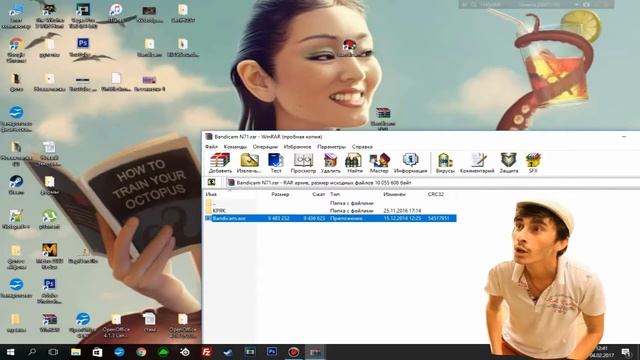Click the up one level button

point(211,182)
